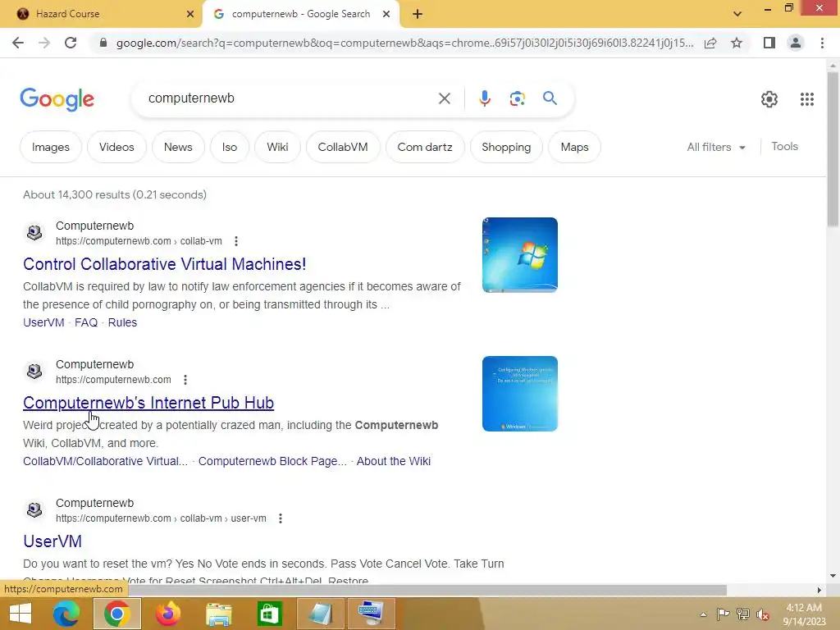Expand All filters dropdown
This screenshot has width=840, height=630.
click(716, 147)
